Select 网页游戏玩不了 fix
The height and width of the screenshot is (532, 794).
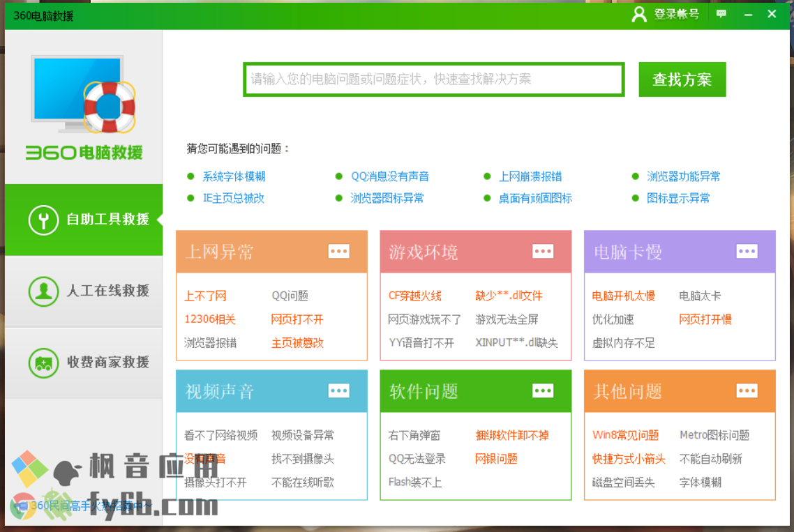424,319
